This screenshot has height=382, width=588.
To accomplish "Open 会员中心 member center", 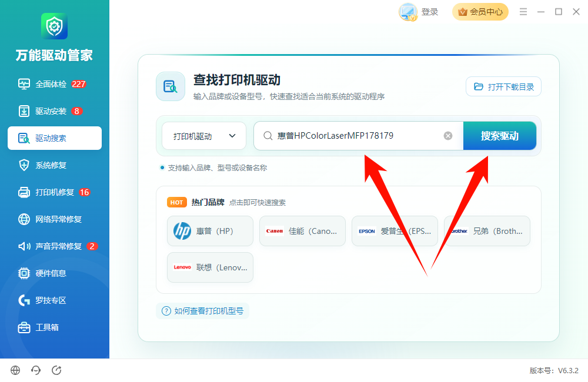I will 480,12.
